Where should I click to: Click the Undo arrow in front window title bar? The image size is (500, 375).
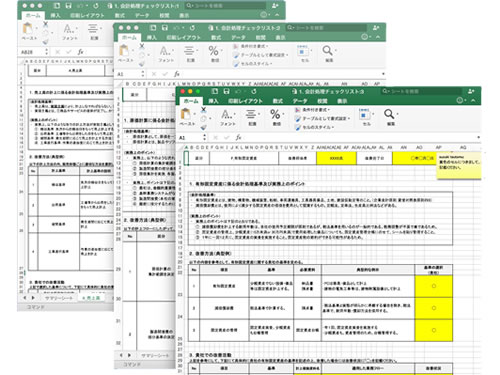click(x=238, y=91)
